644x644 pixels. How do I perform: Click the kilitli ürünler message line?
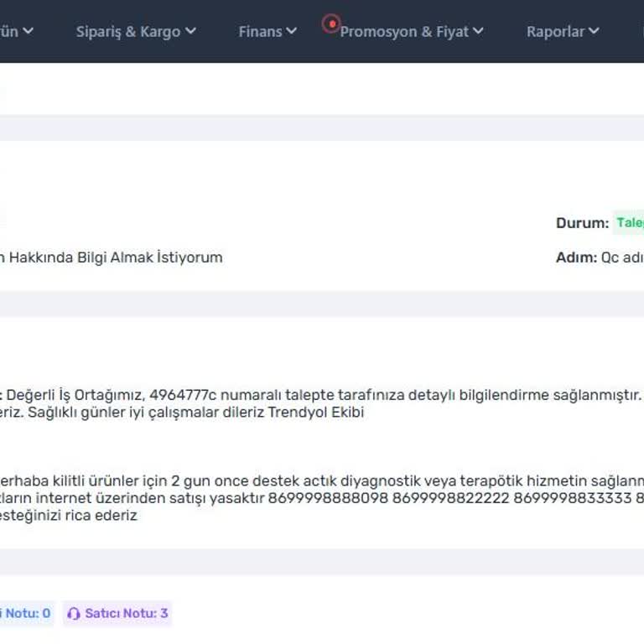pos(322,481)
